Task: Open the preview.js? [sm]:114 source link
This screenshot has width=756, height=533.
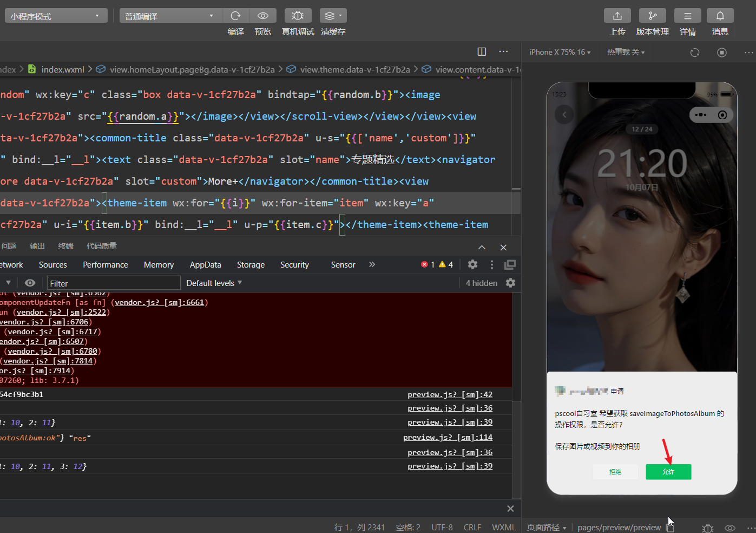Action: pos(448,437)
